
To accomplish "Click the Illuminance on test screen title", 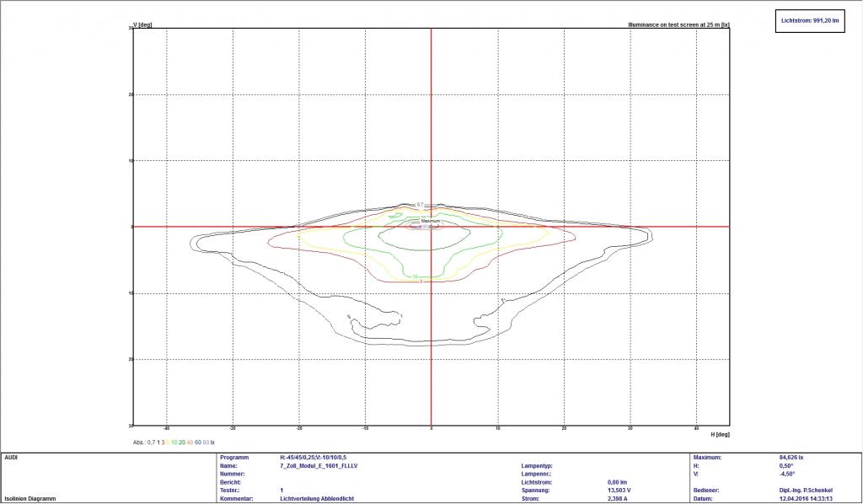I will [678, 25].
